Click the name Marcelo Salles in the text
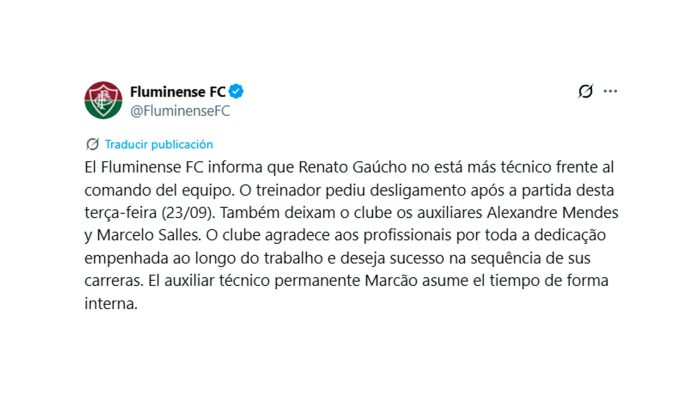Image resolution: width=696 pixels, height=409 pixels. (149, 235)
